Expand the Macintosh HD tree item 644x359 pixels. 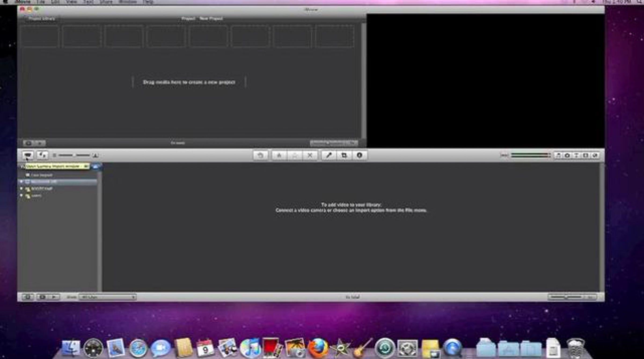click(21, 182)
